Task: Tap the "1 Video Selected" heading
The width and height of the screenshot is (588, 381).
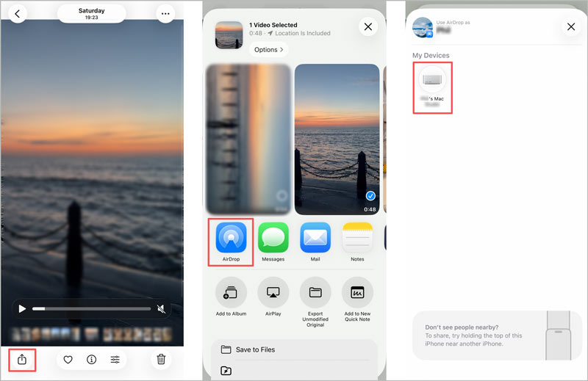Action: tap(273, 25)
